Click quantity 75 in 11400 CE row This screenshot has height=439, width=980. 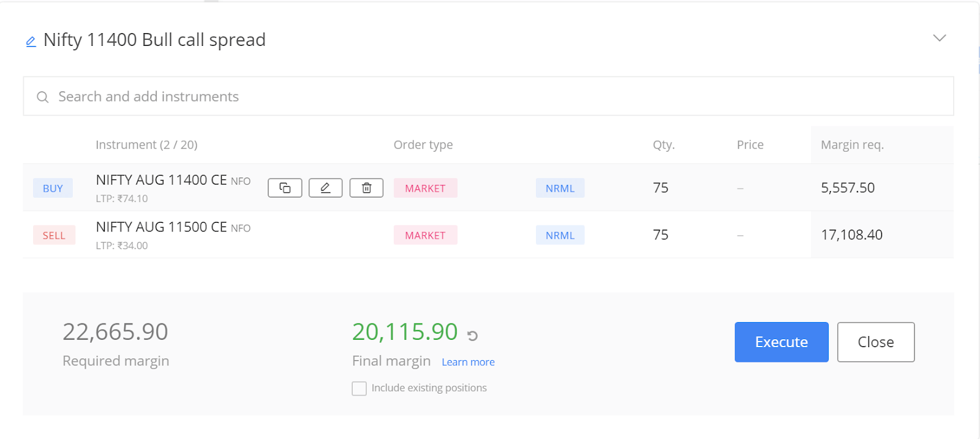660,188
